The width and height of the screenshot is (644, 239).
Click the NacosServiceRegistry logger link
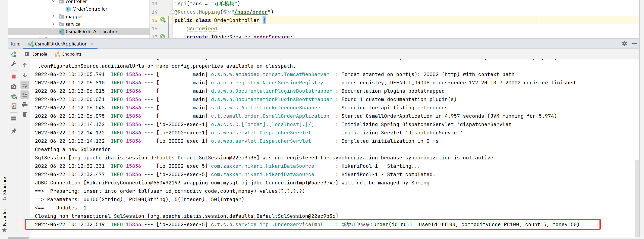click(267, 83)
